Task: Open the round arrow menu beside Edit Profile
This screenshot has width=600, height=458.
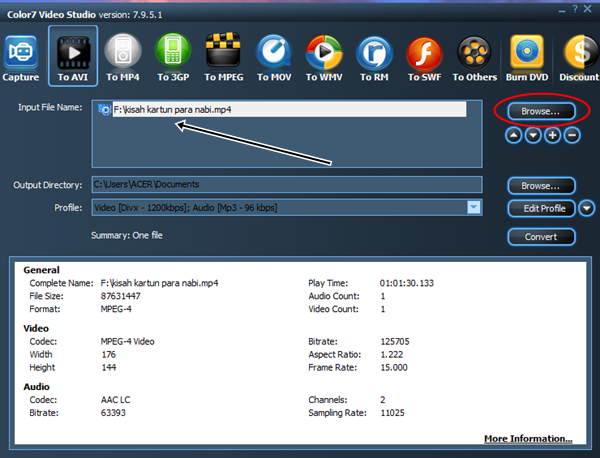Action: click(587, 209)
